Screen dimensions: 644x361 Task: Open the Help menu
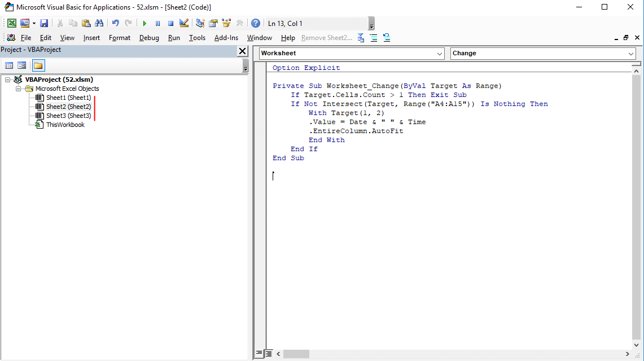(288, 38)
